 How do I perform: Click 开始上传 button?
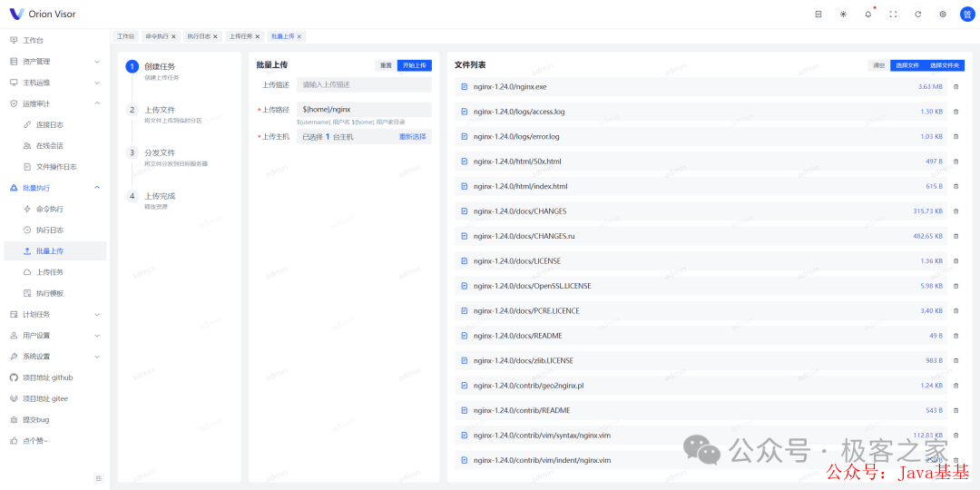pos(415,65)
